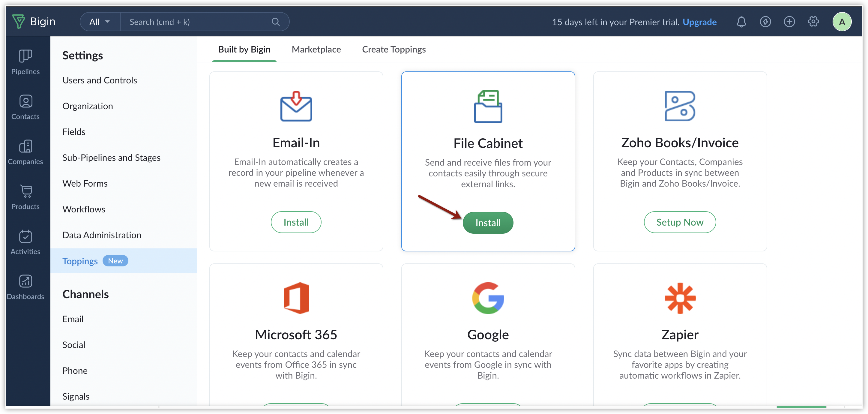
Task: Open Workflows settings
Action: point(84,209)
